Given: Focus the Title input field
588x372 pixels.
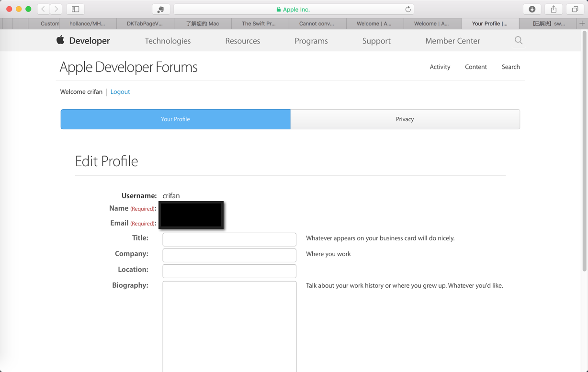Looking at the screenshot, I should tap(229, 239).
